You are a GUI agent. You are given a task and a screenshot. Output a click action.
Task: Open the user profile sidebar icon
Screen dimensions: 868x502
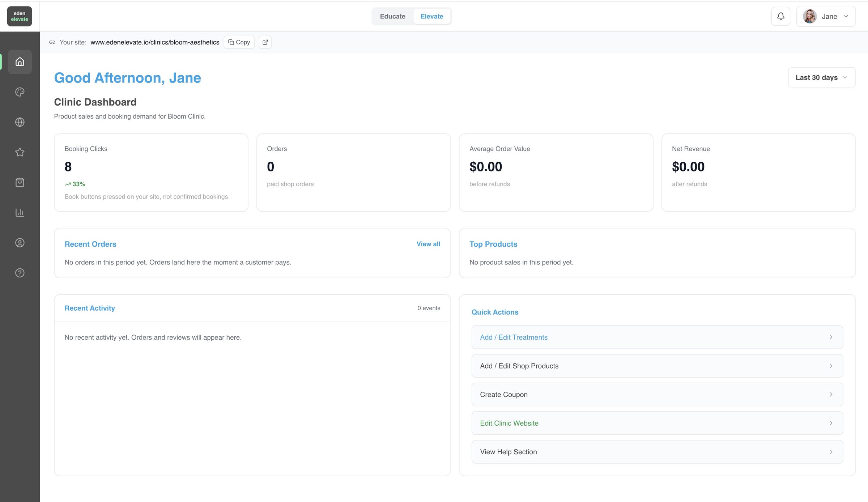(20, 243)
